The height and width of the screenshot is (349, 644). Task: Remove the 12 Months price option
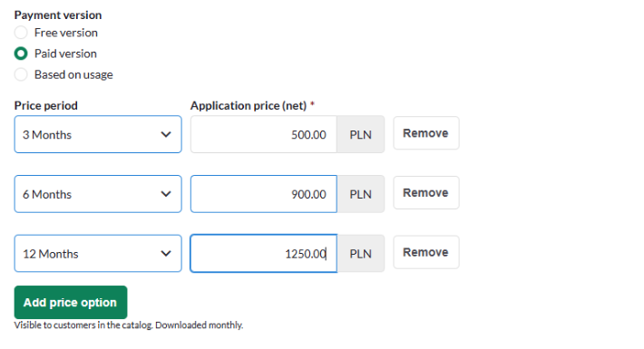426,252
